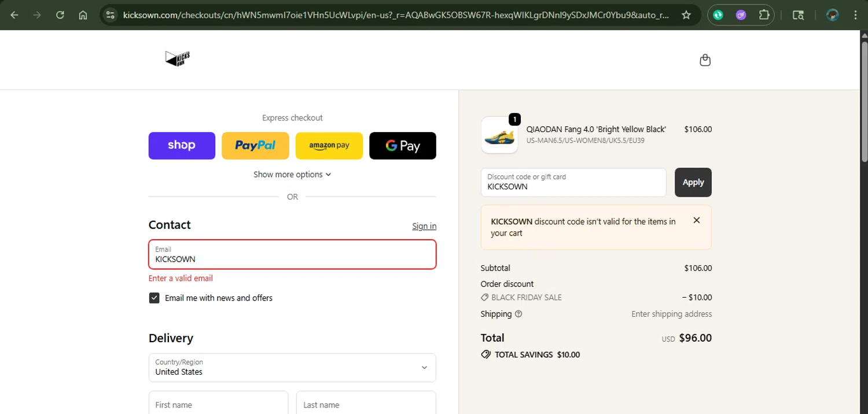The height and width of the screenshot is (414, 868).
Task: Click the QIAODAN shoe product thumbnail
Action: [x=499, y=135]
